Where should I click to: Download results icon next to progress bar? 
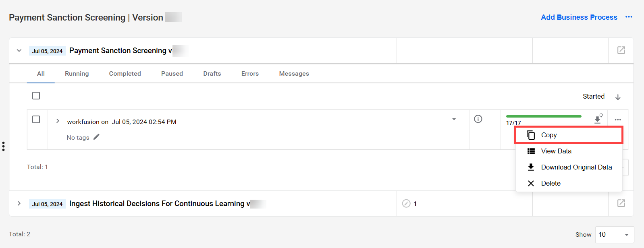pyautogui.click(x=598, y=119)
